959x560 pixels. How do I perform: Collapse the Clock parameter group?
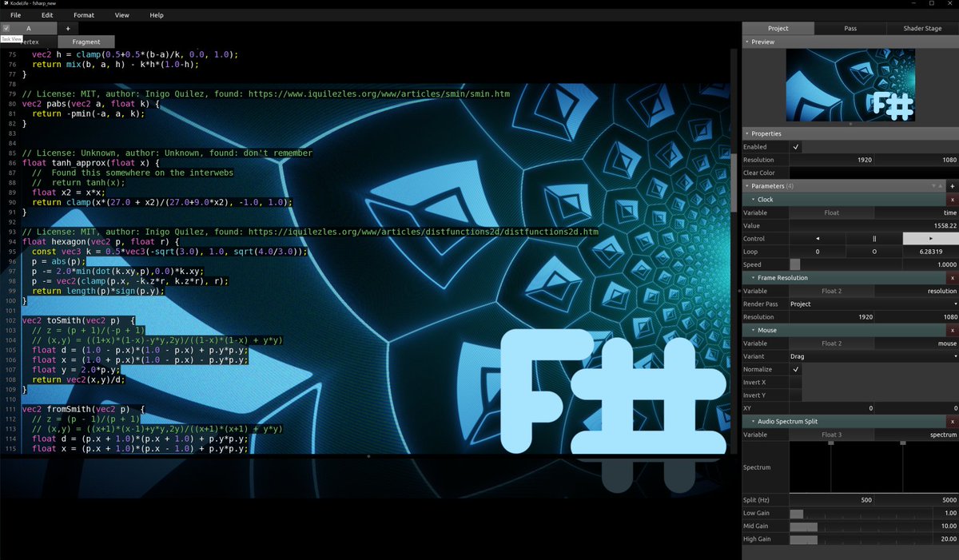pos(751,200)
